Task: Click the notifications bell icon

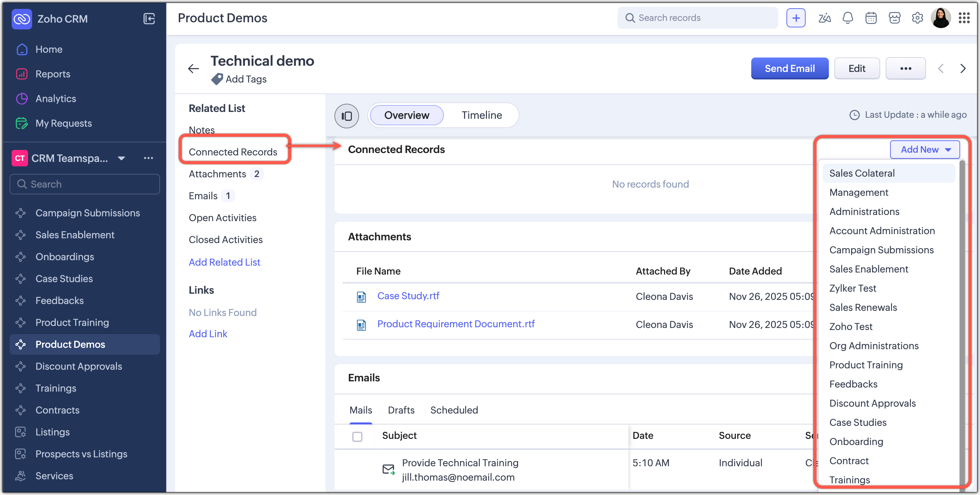Action: click(x=848, y=18)
